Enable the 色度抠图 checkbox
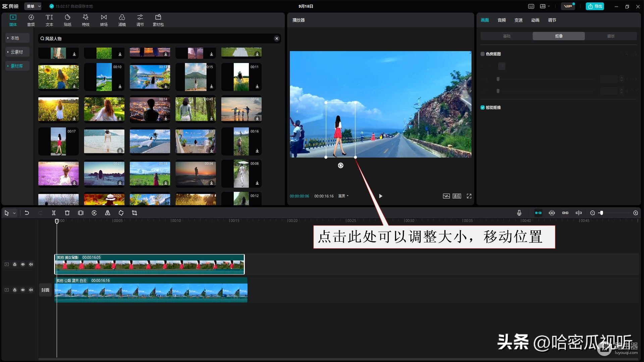Image resolution: width=644 pixels, height=362 pixels. [483, 54]
